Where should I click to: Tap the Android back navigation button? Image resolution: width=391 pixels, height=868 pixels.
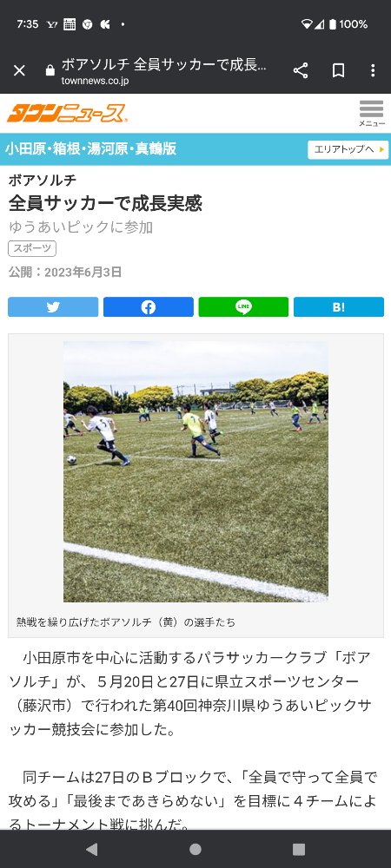click(91, 849)
